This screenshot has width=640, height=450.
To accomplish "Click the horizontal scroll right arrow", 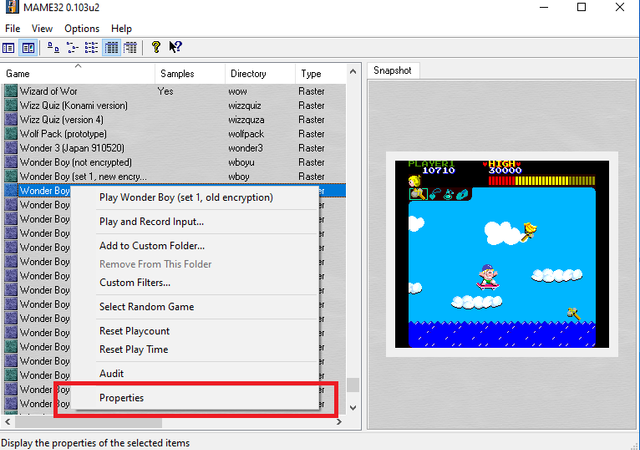I will (x=339, y=422).
